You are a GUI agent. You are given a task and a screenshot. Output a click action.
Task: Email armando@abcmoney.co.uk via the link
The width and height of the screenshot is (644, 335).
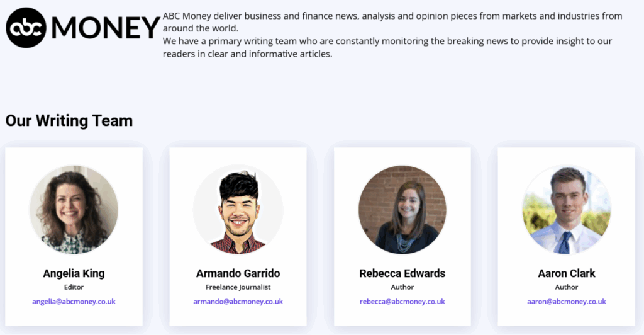[238, 302]
